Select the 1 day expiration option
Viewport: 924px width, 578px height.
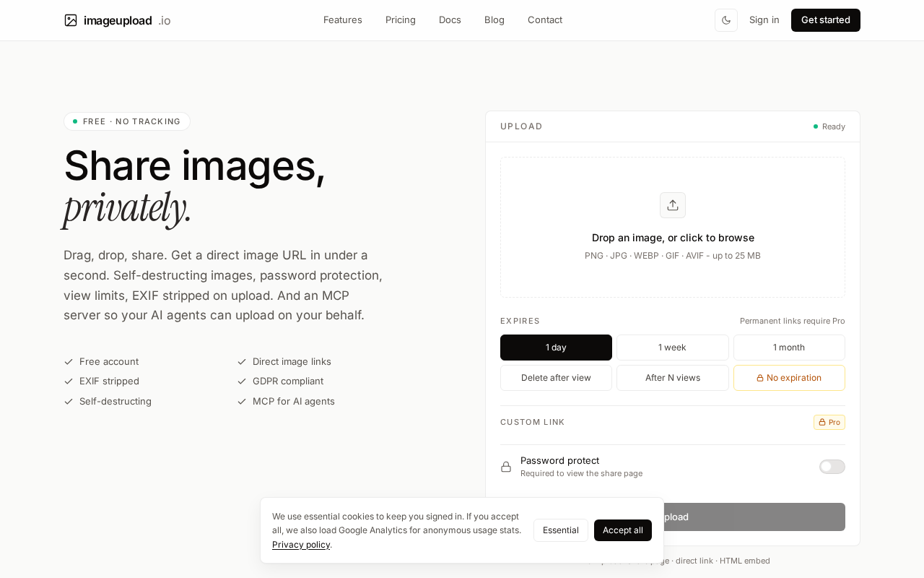click(x=556, y=348)
